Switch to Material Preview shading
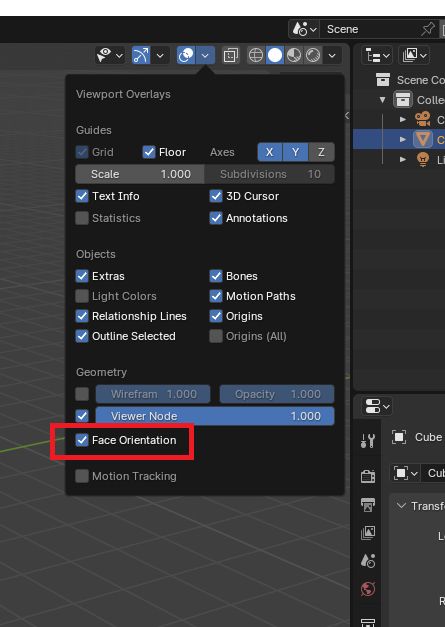This screenshot has height=627, width=445. (294, 55)
